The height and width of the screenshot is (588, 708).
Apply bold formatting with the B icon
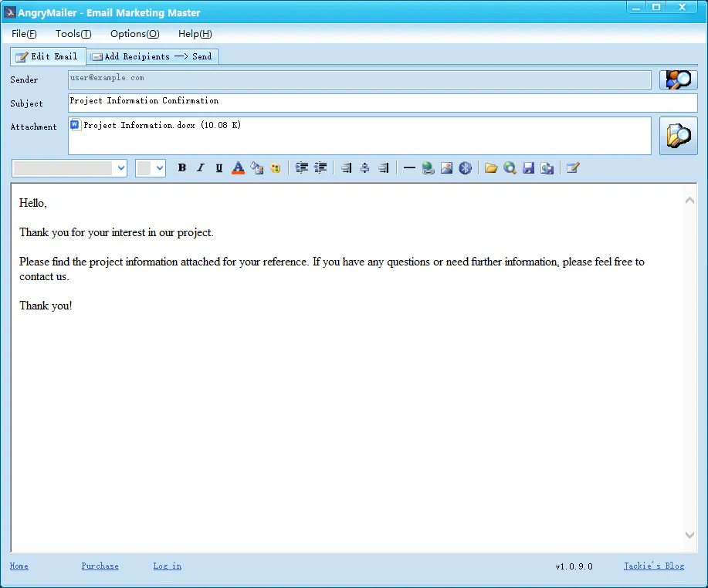(182, 168)
